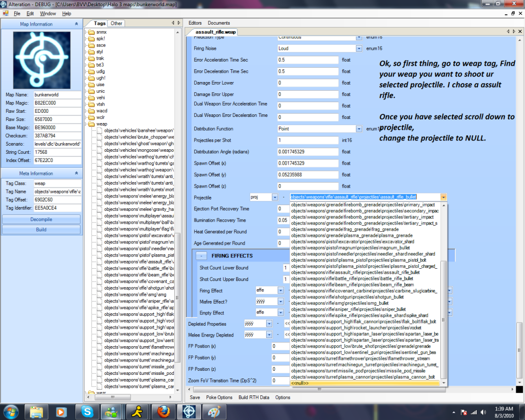The image size is (525, 420).
Task: Open the Help menu
Action: coord(67,14)
